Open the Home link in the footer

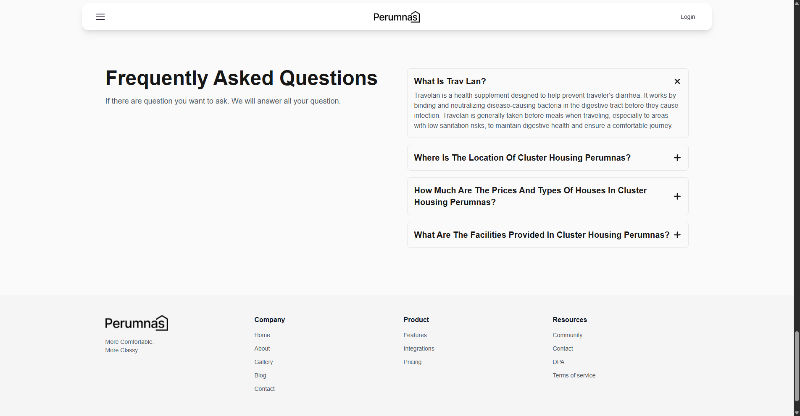pyautogui.click(x=262, y=335)
